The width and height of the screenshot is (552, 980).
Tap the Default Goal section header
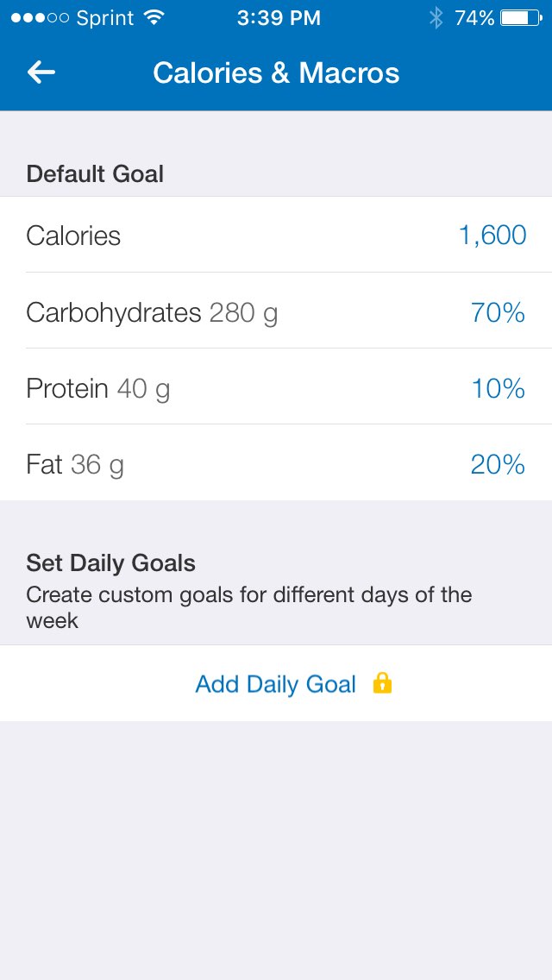95,173
